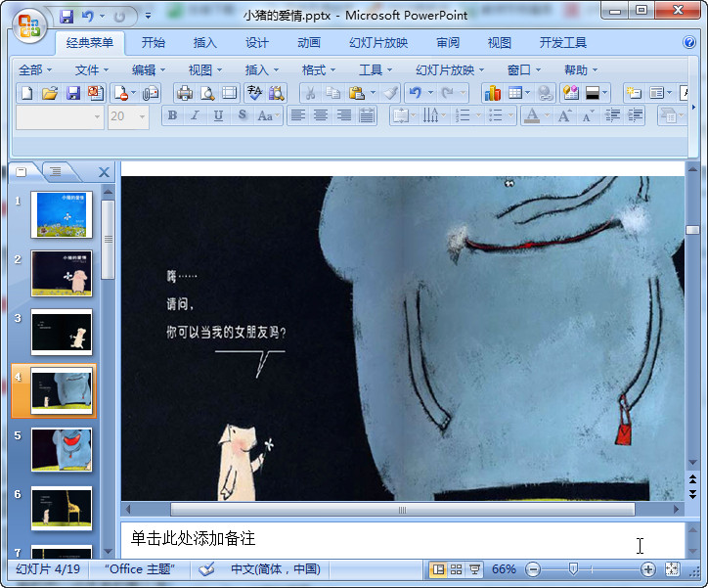708x588 pixels.
Task: Open the 格式 dropdown menu
Action: pos(319,70)
